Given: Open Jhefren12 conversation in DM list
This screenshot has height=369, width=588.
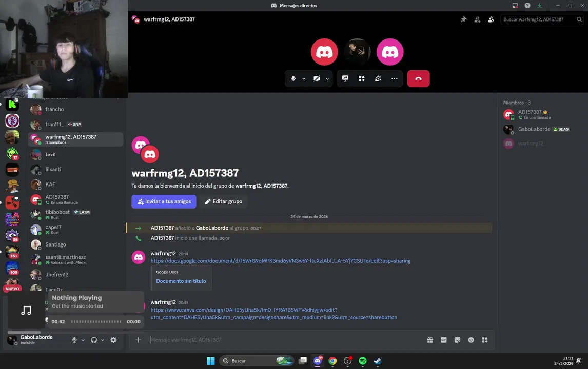Looking at the screenshot, I should (75, 275).
